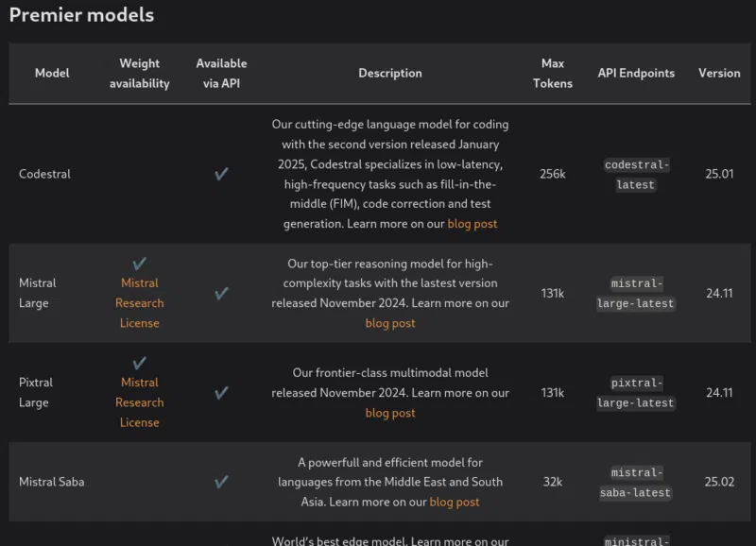Sort by the Version column header
Image resolution: width=756 pixels, height=546 pixels.
click(x=719, y=73)
